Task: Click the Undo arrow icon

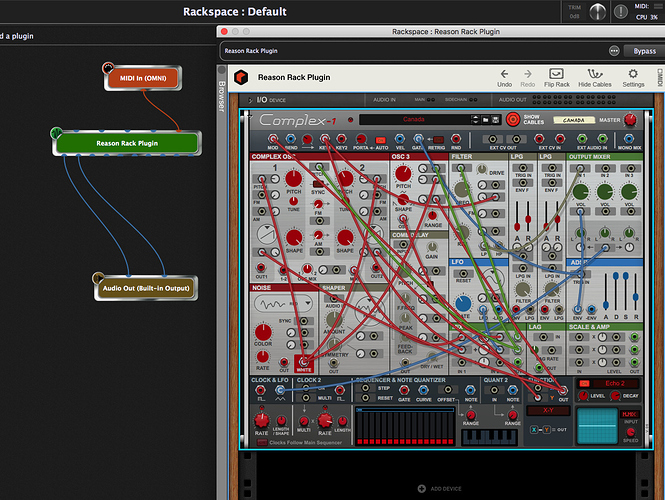Action: [x=504, y=74]
